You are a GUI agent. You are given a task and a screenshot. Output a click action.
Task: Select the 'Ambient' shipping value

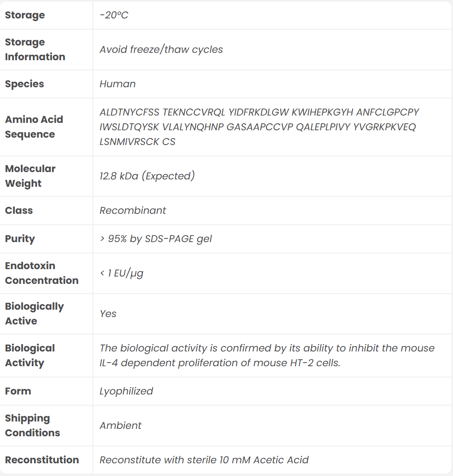click(x=121, y=426)
